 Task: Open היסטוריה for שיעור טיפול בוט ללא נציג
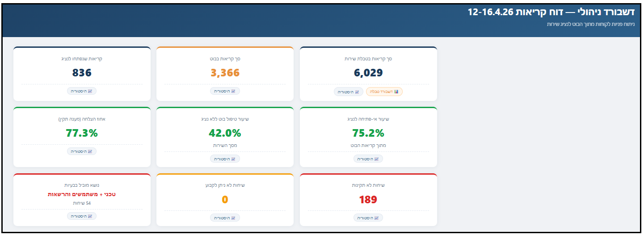tap(225, 159)
